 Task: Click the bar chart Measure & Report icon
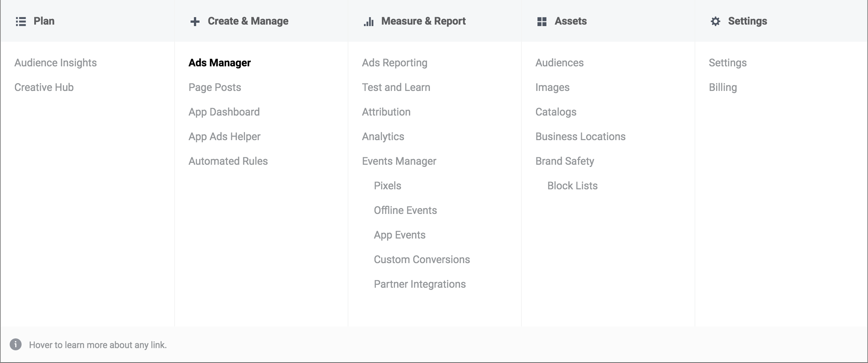tap(368, 22)
